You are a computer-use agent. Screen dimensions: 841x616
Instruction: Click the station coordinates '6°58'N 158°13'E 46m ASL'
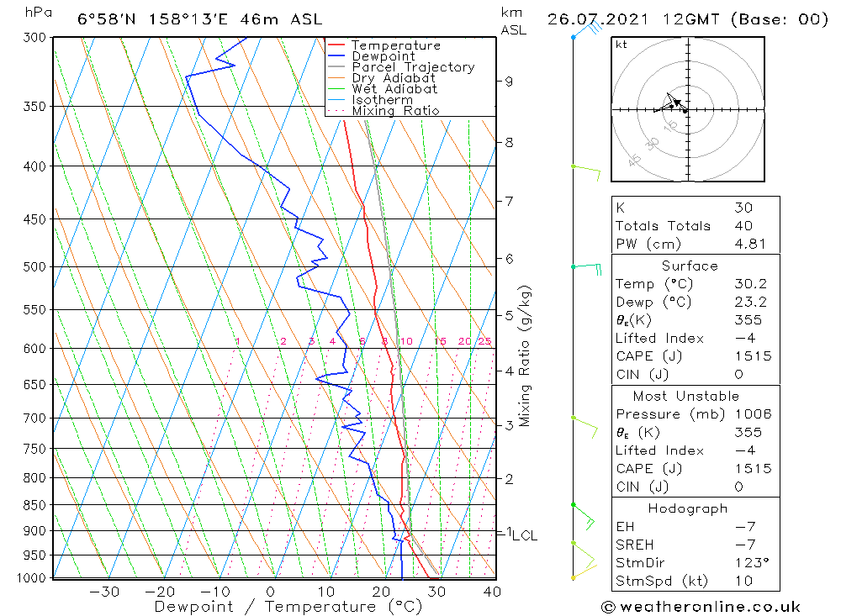pyautogui.click(x=200, y=20)
